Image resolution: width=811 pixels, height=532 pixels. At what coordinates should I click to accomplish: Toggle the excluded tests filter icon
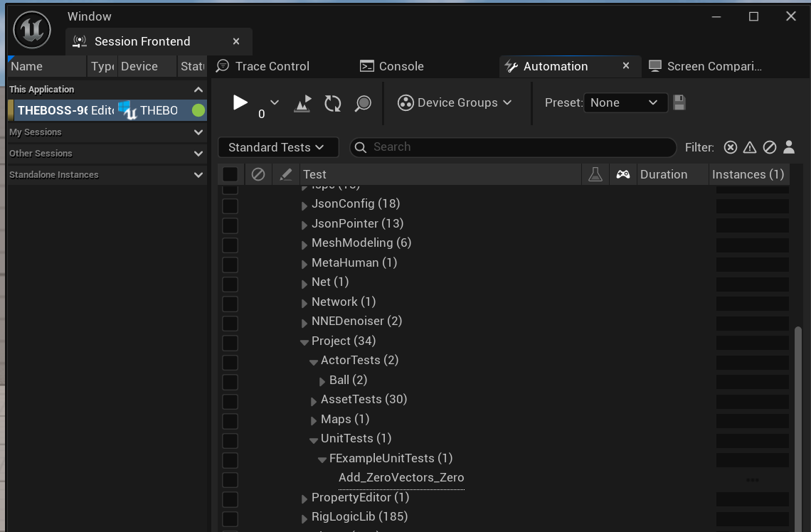770,147
